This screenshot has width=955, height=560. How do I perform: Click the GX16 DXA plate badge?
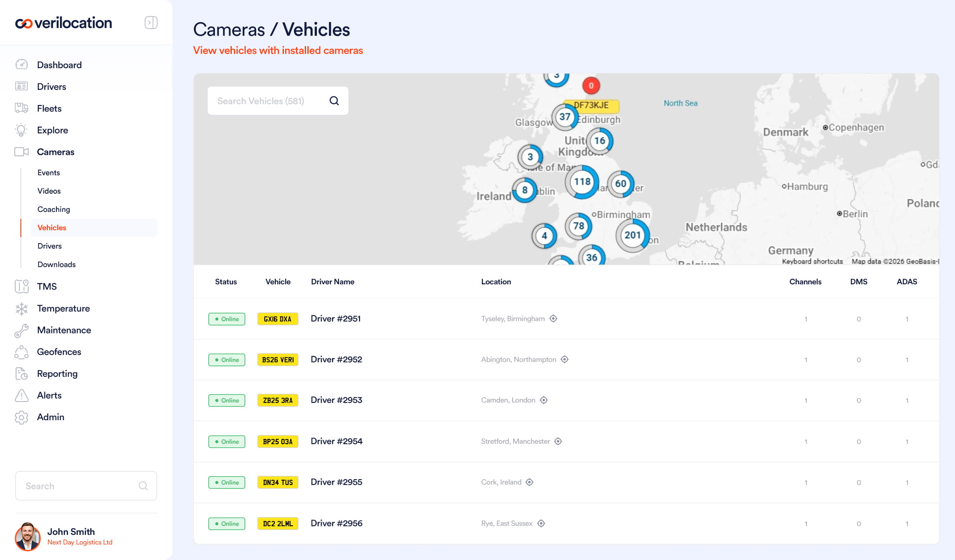pyautogui.click(x=277, y=319)
